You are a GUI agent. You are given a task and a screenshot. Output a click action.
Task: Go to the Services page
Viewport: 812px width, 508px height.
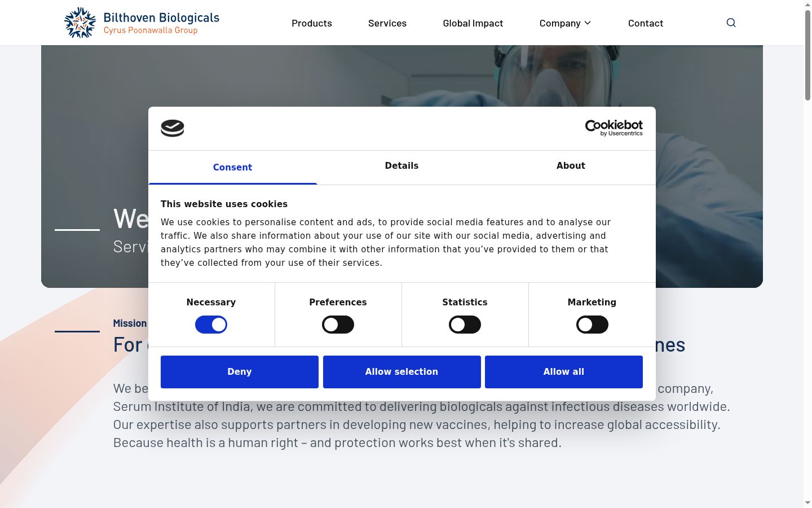click(387, 23)
